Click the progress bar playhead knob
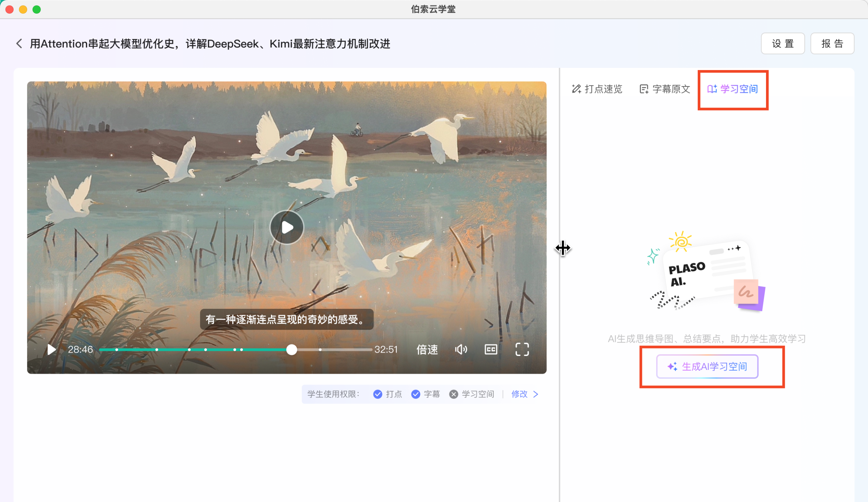This screenshot has width=868, height=502. (292, 350)
